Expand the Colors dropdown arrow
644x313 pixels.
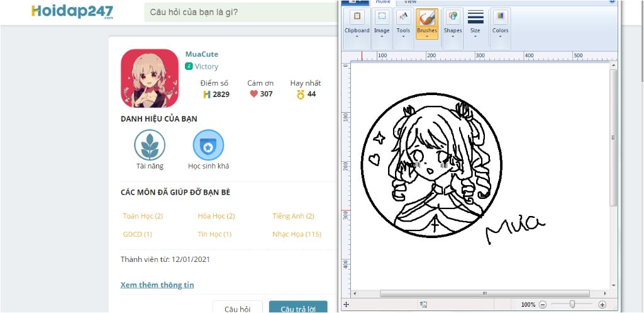coord(500,36)
